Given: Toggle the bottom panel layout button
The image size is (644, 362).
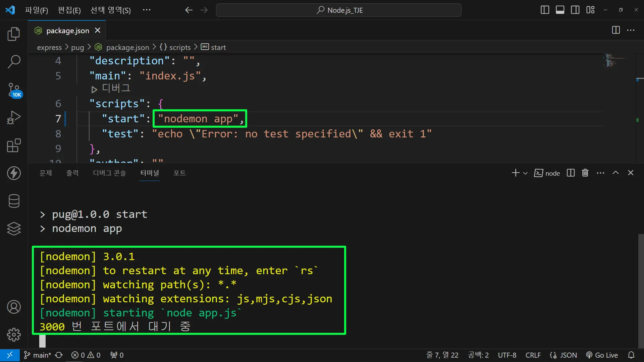Looking at the screenshot, I should click(x=560, y=10).
